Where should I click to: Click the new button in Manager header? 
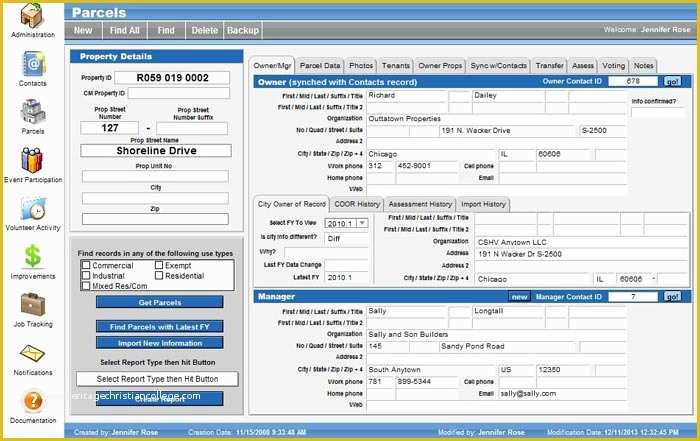[519, 297]
